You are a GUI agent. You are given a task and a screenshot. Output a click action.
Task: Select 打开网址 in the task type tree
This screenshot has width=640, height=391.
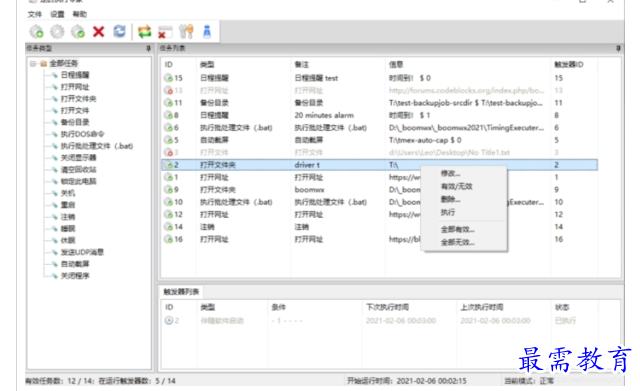pos(75,87)
